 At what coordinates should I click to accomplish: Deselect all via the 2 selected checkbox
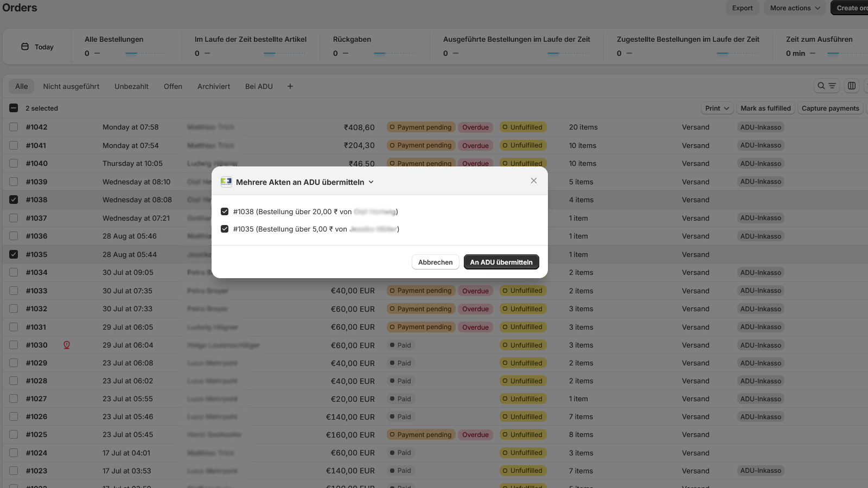click(14, 108)
